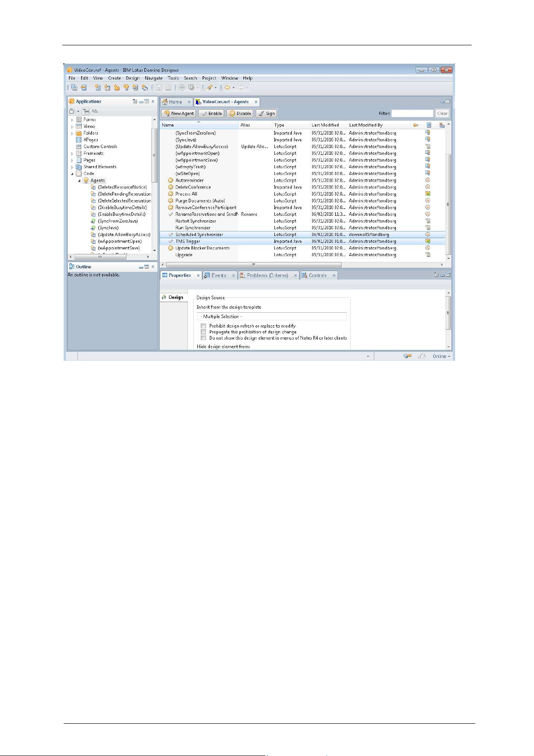Collapse the Code tree node
Image resolution: width=534 pixels, height=756 pixels.
tap(72, 174)
